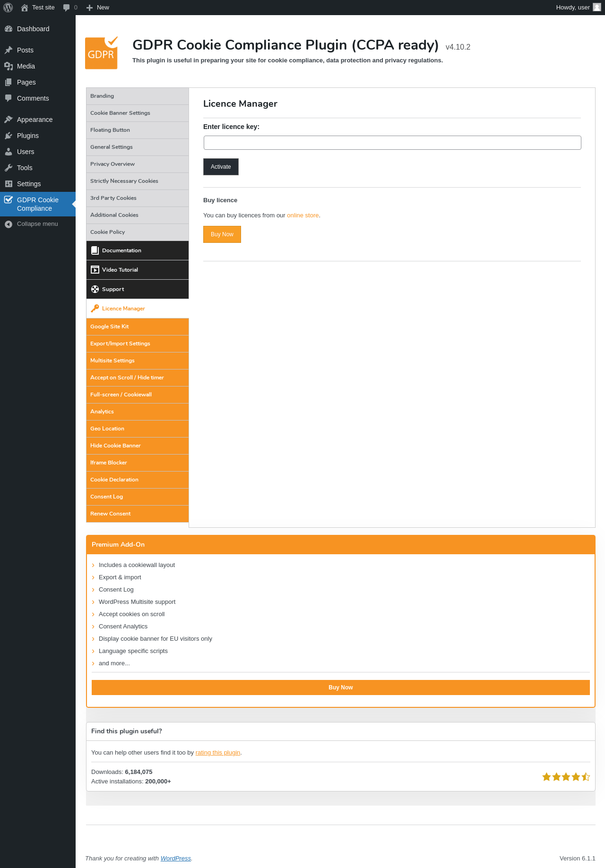The width and height of the screenshot is (605, 868).
Task: Open Cookie Declaration tab
Action: [138, 480]
